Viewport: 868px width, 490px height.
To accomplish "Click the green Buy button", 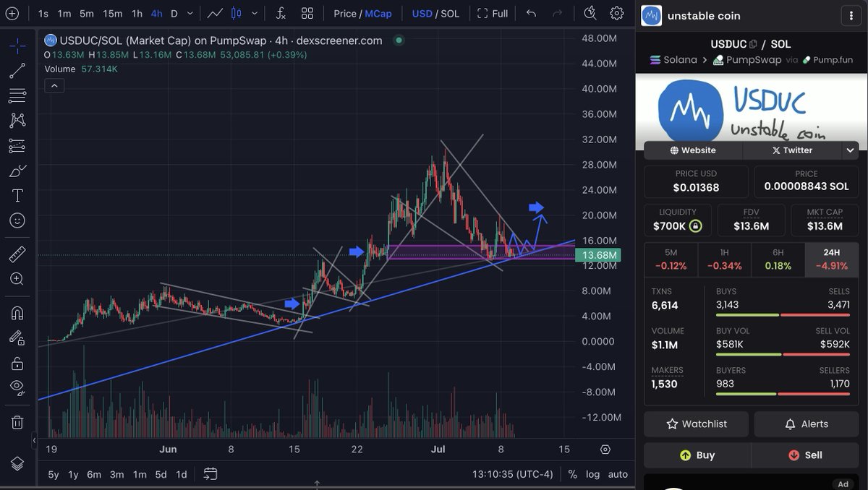I will coord(697,455).
